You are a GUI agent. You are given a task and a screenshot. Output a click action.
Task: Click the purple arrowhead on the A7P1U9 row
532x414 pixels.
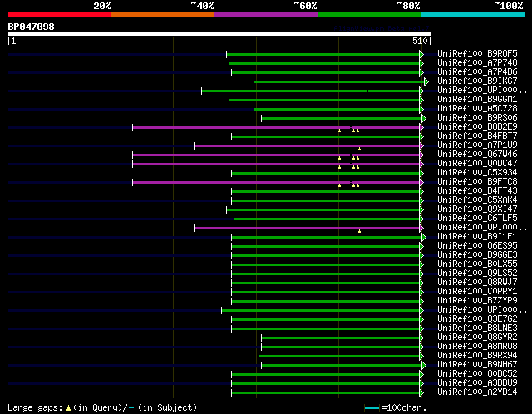[421, 146]
